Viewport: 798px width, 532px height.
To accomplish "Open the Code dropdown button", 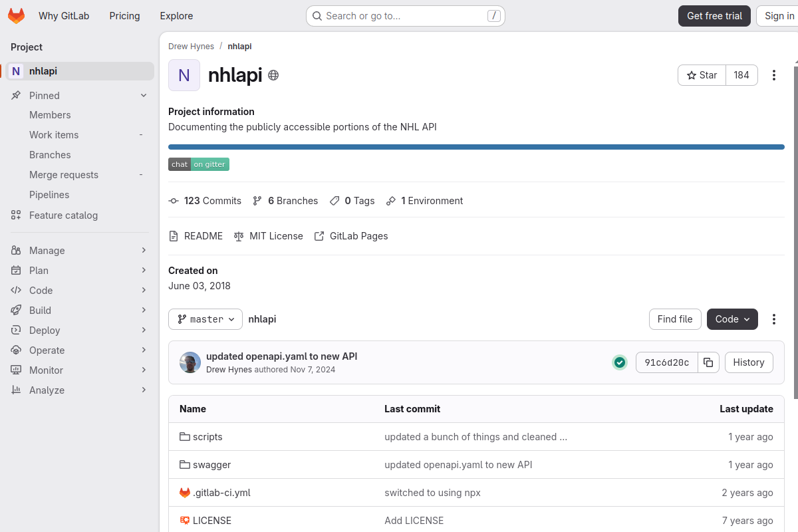I will tap(732, 319).
